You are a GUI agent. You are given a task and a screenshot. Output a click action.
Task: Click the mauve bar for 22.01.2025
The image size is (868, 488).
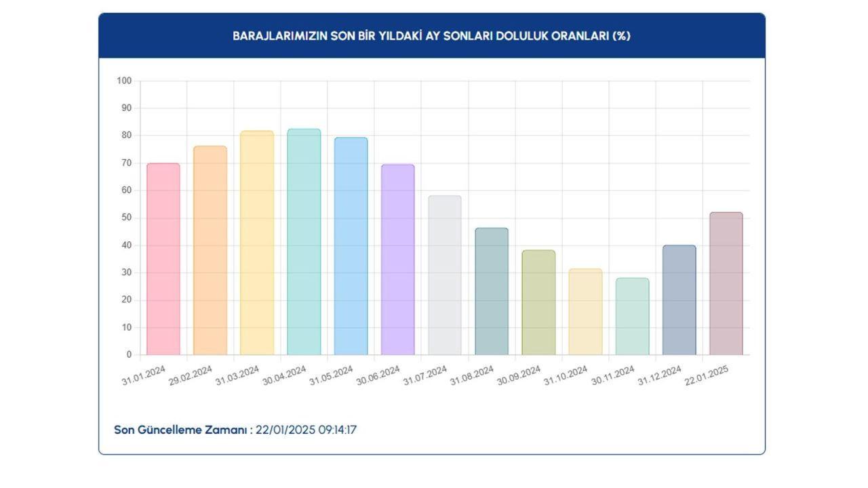[726, 283]
